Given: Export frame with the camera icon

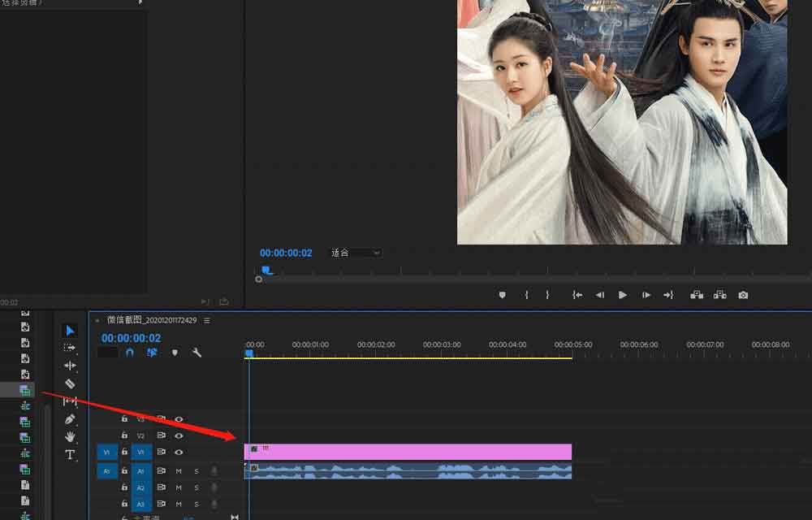Looking at the screenshot, I should click(x=743, y=295).
